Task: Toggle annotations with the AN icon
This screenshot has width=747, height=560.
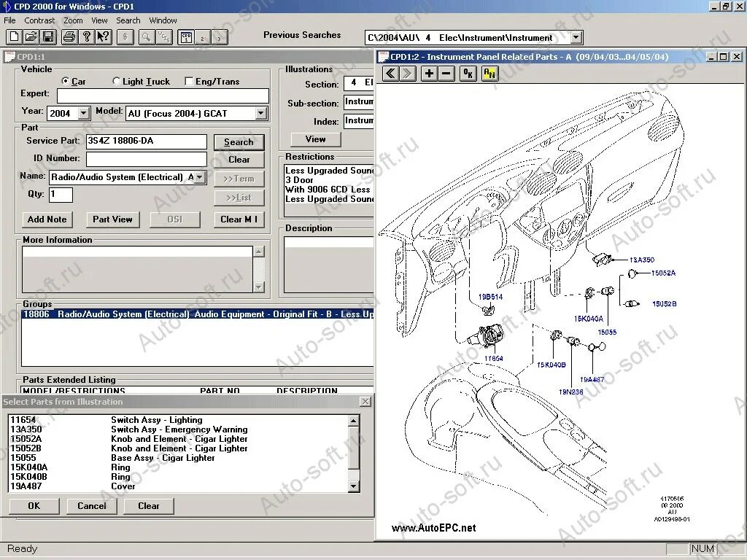Action: pyautogui.click(x=489, y=73)
